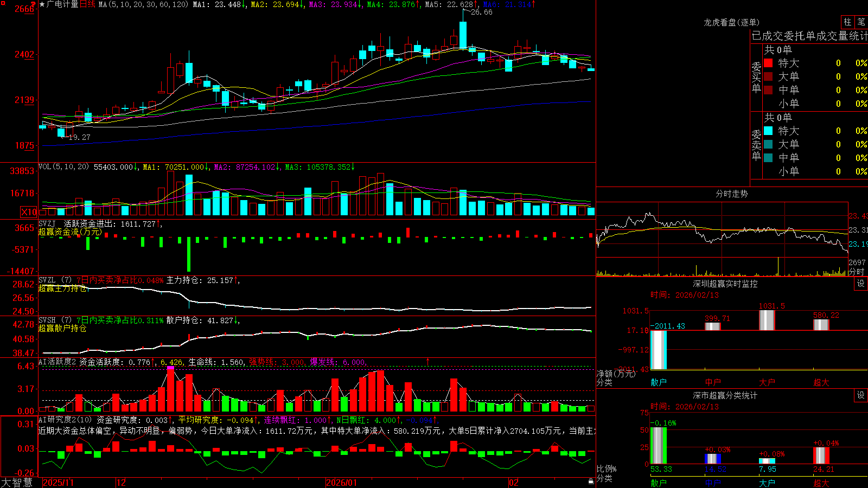Click the dark red 大单 buy-order swatch
This screenshot has height=488, width=868.
(768, 76)
